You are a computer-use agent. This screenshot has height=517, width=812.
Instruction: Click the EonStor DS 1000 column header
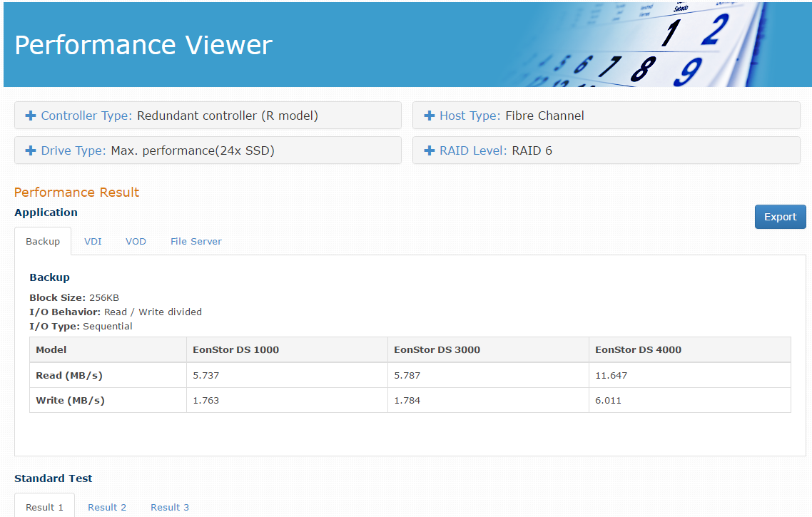(x=287, y=350)
